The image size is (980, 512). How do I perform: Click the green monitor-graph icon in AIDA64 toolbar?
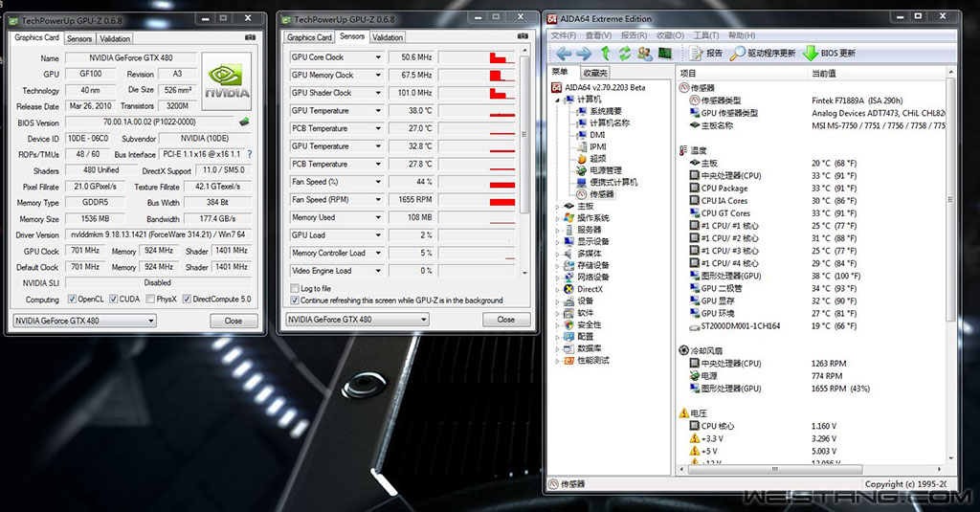click(x=664, y=54)
